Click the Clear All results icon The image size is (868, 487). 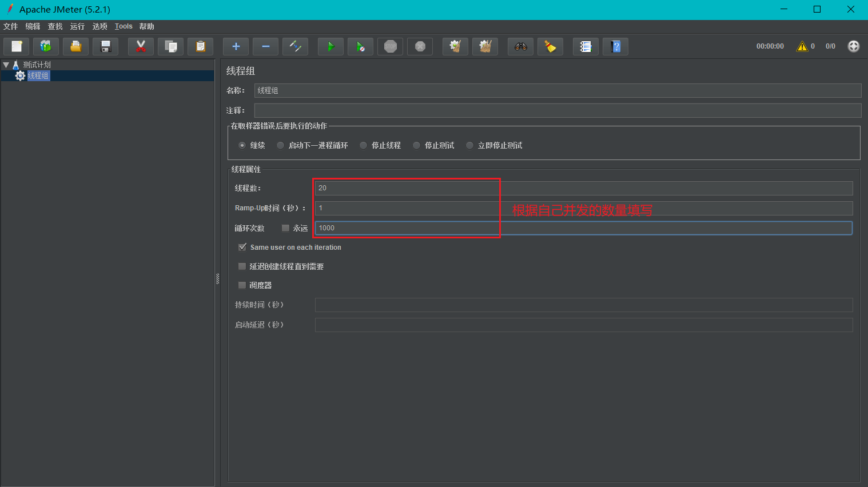[485, 46]
